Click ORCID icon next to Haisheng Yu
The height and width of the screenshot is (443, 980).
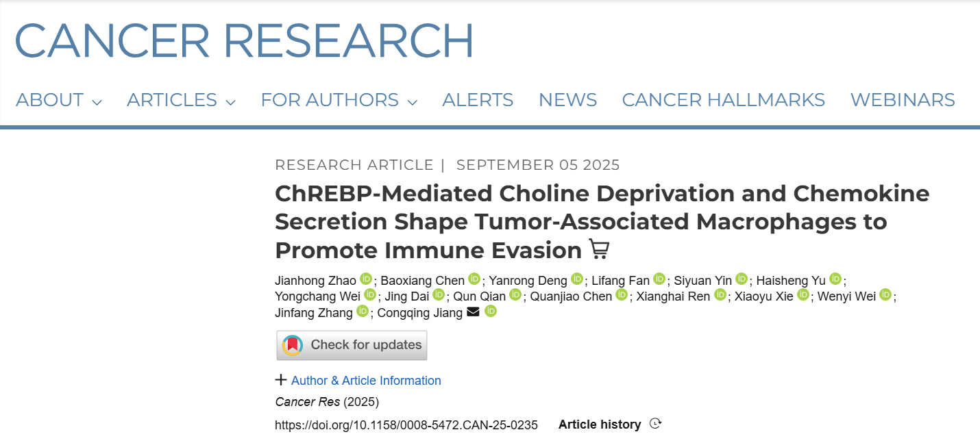click(x=835, y=279)
